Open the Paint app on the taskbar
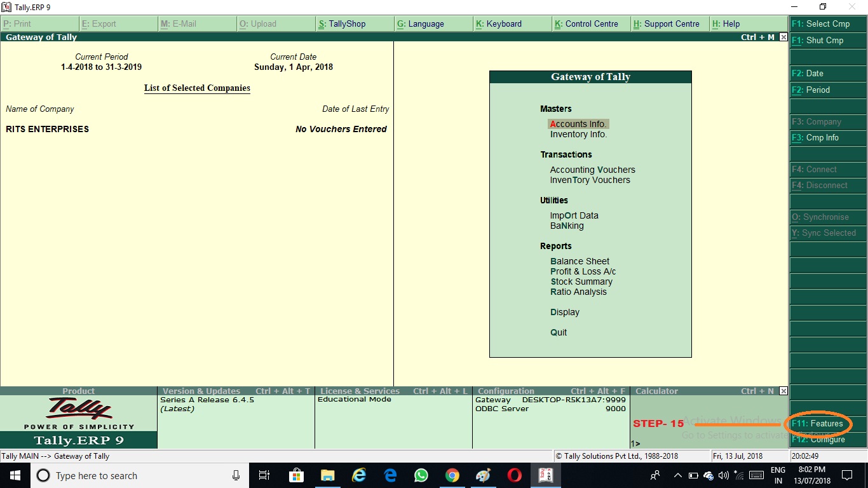868x488 pixels. coord(484,475)
